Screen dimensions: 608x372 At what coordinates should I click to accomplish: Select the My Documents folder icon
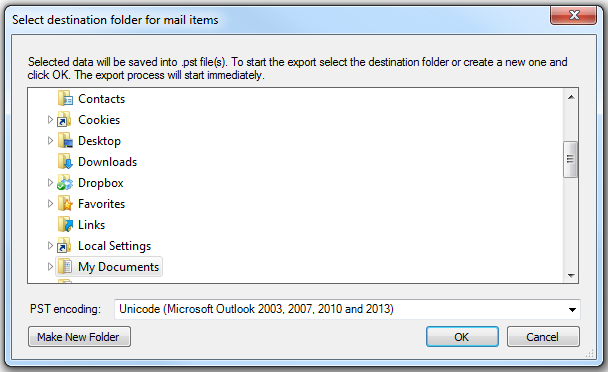click(x=65, y=266)
